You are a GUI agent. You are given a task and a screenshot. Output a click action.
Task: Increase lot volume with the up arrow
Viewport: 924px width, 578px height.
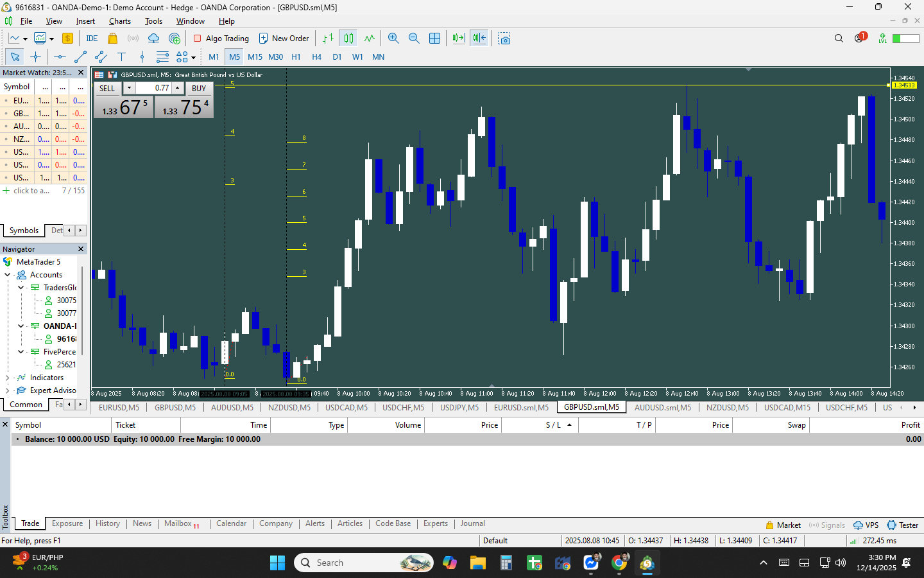point(178,88)
